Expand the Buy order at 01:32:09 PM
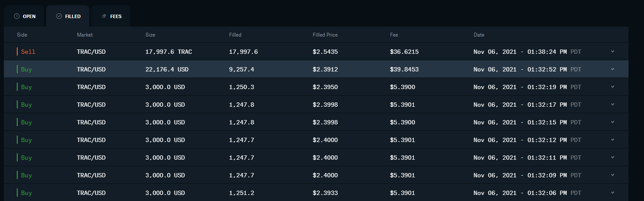The image size is (644, 201). pyautogui.click(x=613, y=175)
